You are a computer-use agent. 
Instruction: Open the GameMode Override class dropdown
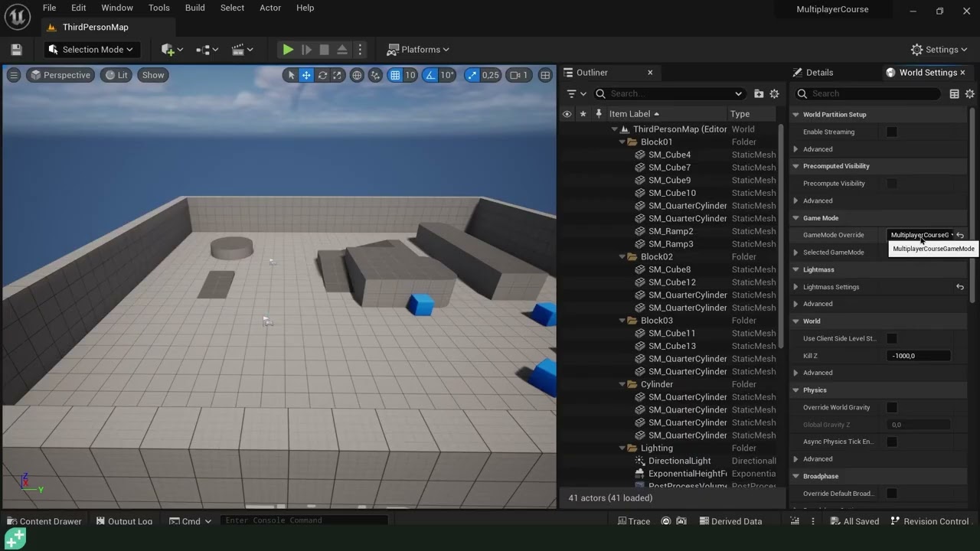[920, 235]
